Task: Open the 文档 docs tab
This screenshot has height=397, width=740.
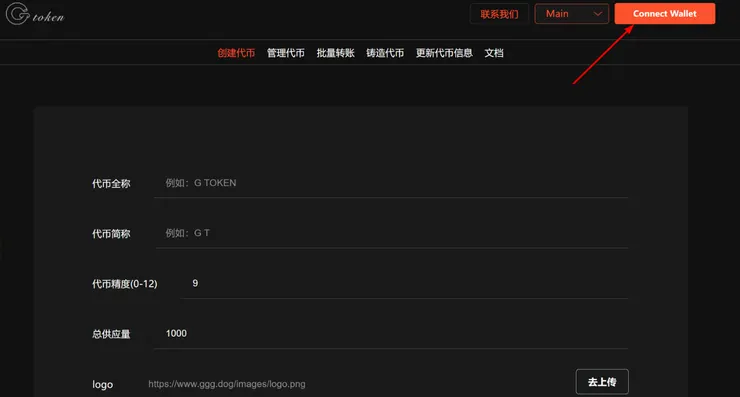Action: click(x=494, y=53)
